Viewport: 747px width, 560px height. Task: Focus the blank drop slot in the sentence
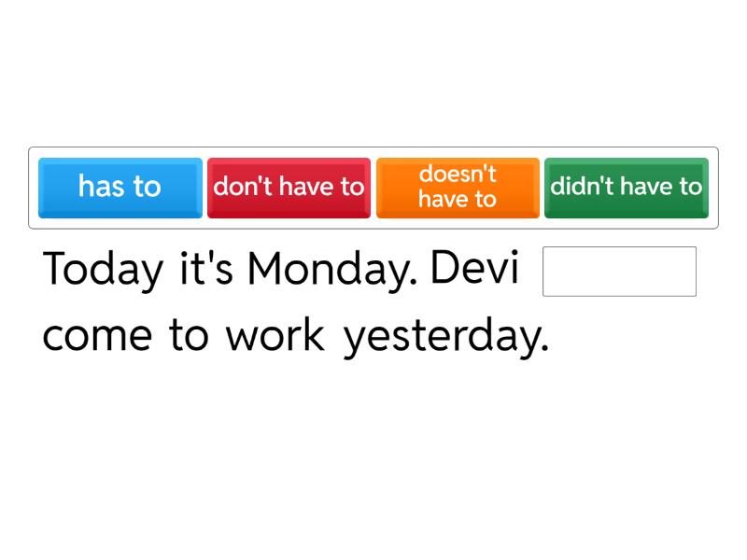[619, 272]
